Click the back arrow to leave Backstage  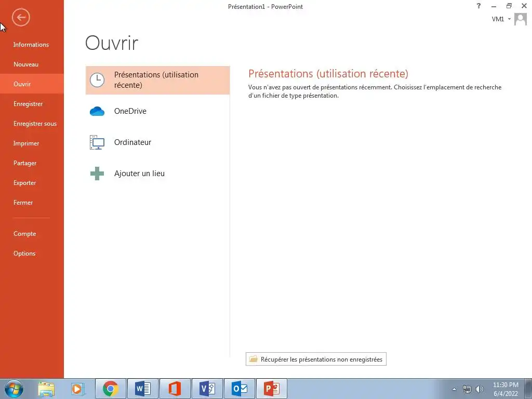click(21, 17)
